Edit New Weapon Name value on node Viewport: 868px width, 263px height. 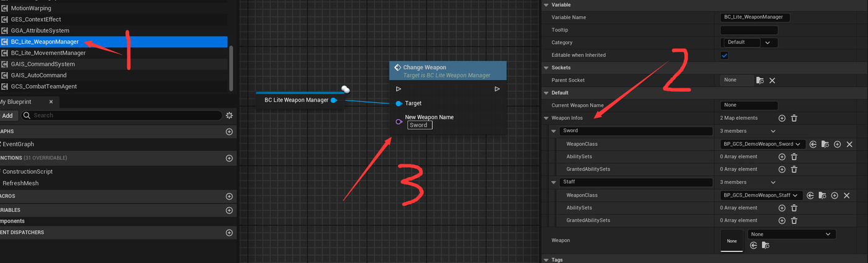pyautogui.click(x=420, y=125)
